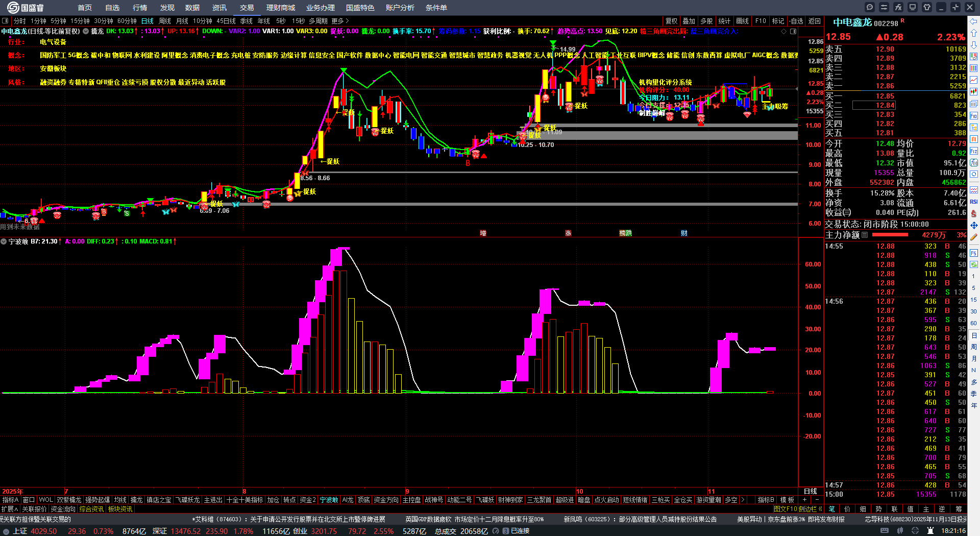The height and width of the screenshot is (536, 980).
Task: Click the down arrow icon in right sidebar
Action: pyautogui.click(x=974, y=44)
